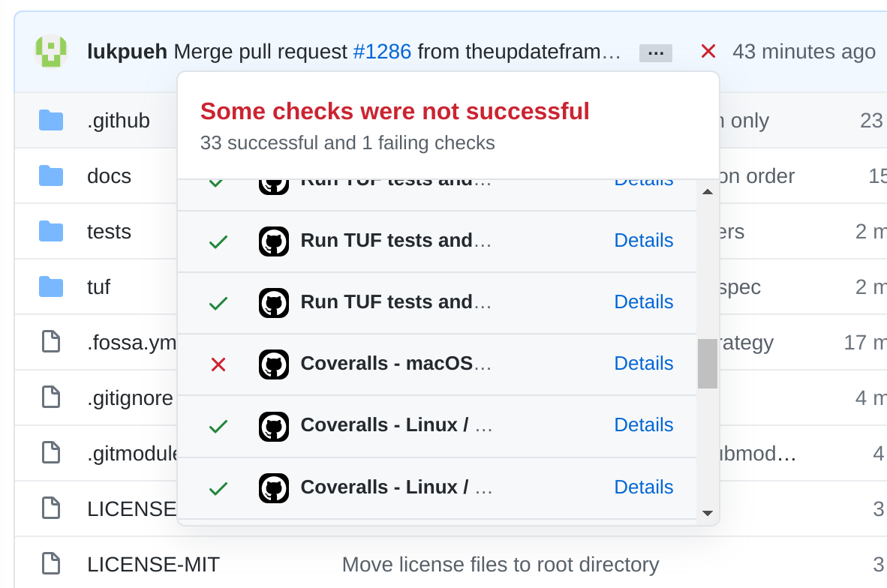
Task: Click the lukpueh avatar icon
Action: click(x=50, y=50)
